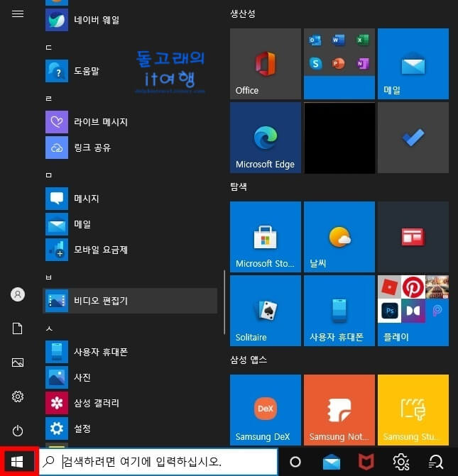The image size is (458, 476).
Task: Open 비디오 편집기 app
Action: point(131,301)
